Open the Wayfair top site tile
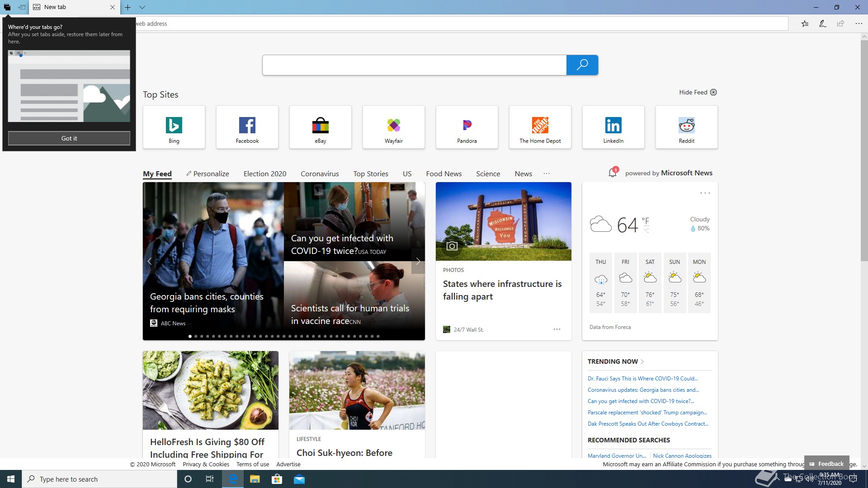The image size is (868, 488). 394,127
